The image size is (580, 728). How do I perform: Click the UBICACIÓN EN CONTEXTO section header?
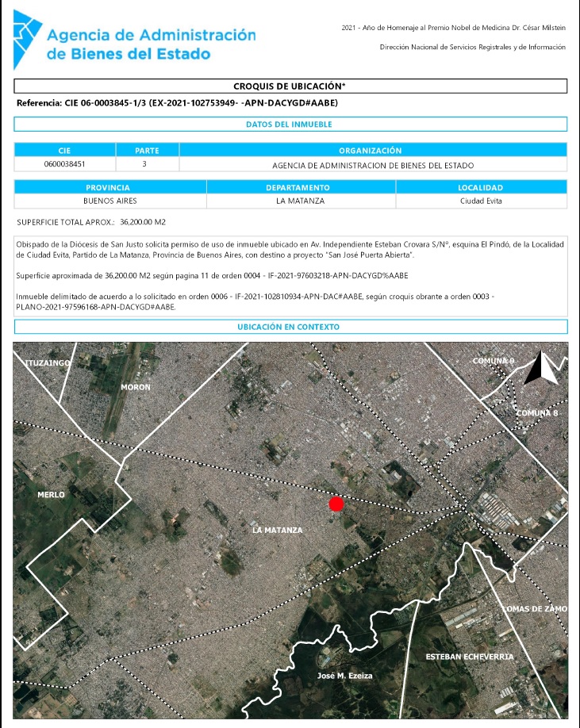point(290,327)
